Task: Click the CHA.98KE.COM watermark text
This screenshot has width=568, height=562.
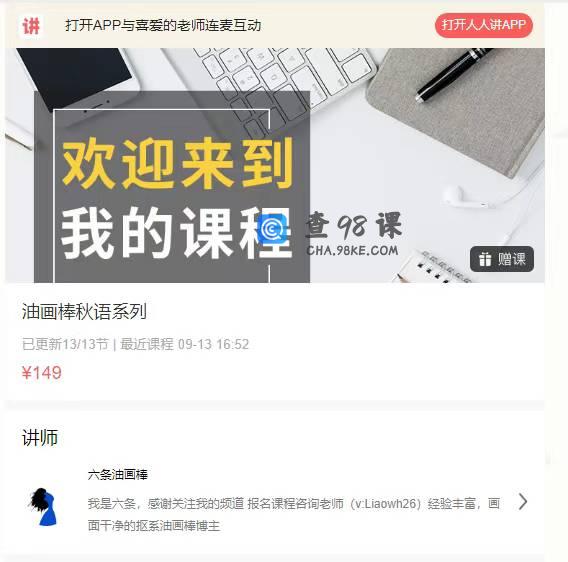Action: [352, 250]
